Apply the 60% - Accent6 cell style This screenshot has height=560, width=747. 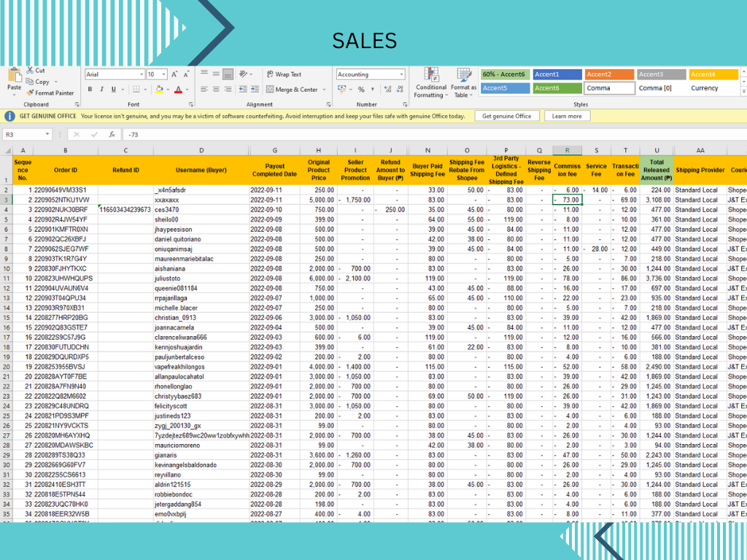[505, 74]
